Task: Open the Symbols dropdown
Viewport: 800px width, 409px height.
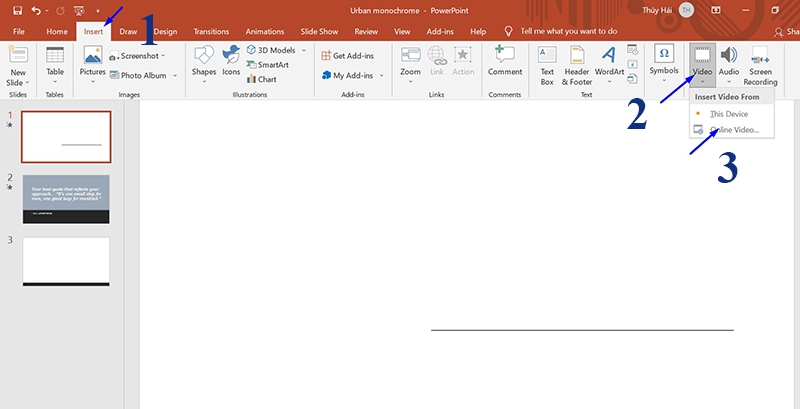Action: [x=664, y=64]
